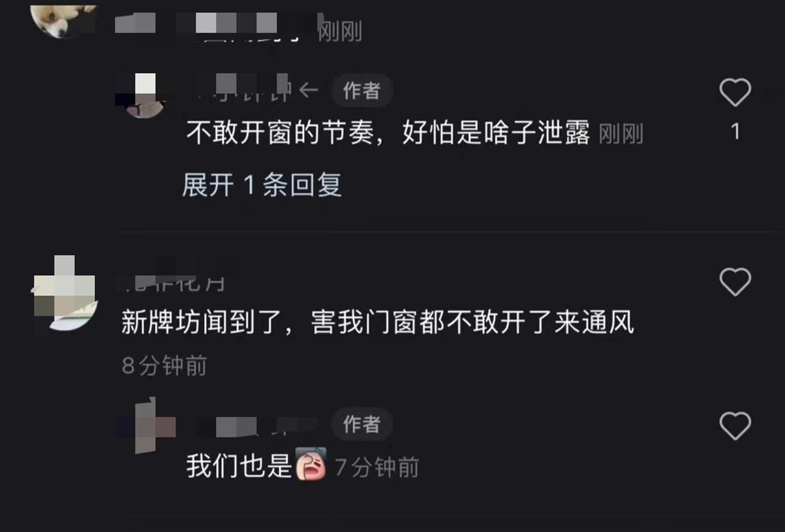Open avatar of 新牌坊 commenter
The image size is (785, 532).
coord(65,294)
